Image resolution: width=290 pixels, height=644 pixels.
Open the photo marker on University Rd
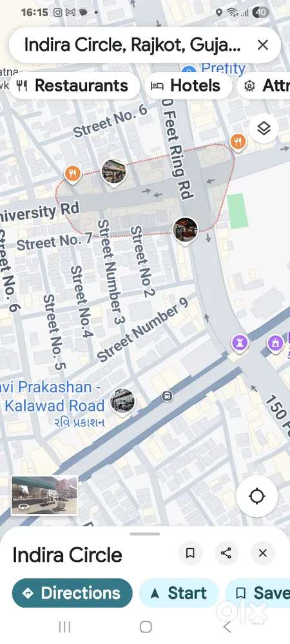pyautogui.click(x=114, y=173)
